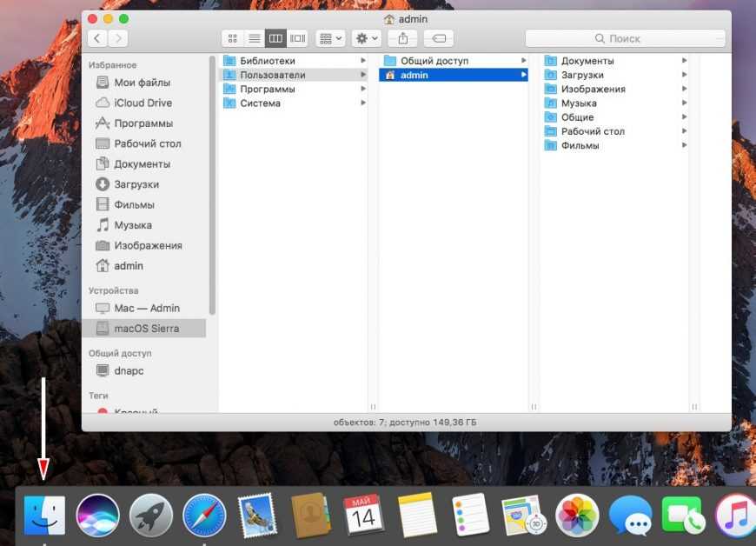Switch Finder to list view
The width and height of the screenshot is (756, 546).
point(254,38)
